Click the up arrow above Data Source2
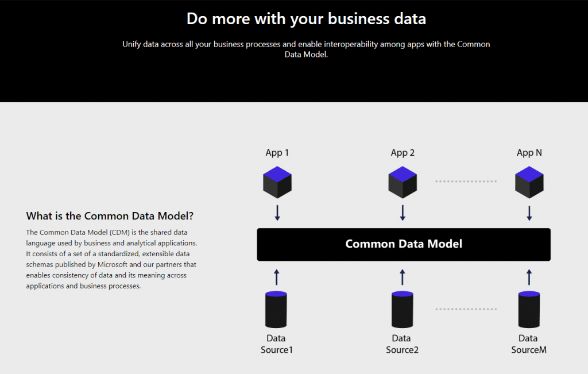588x374 pixels. 402,277
